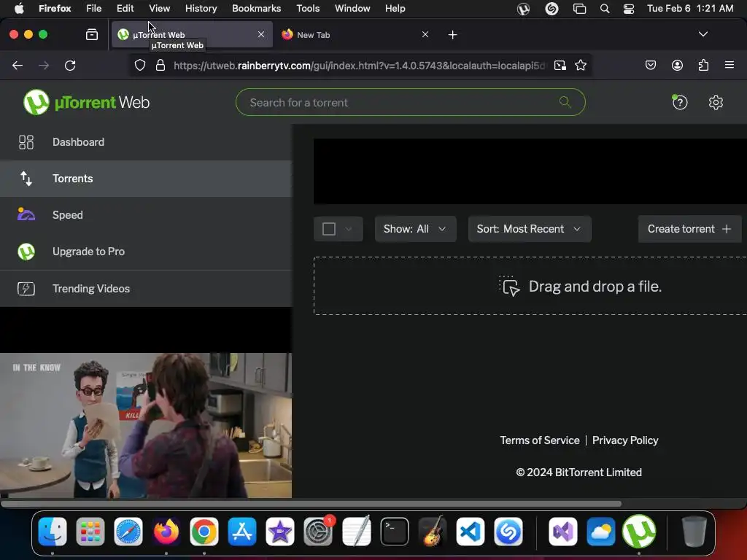Click the picture-in-picture icon in address bar
Screen dimensions: 747x560
pyautogui.click(x=560, y=65)
